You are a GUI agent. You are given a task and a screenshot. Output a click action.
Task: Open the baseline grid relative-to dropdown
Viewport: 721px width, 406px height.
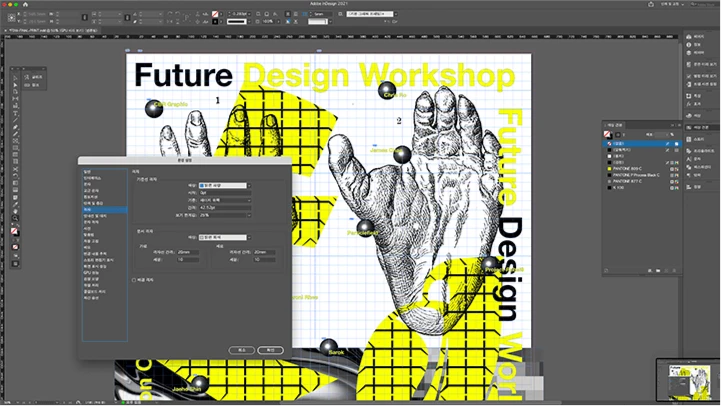tap(225, 200)
